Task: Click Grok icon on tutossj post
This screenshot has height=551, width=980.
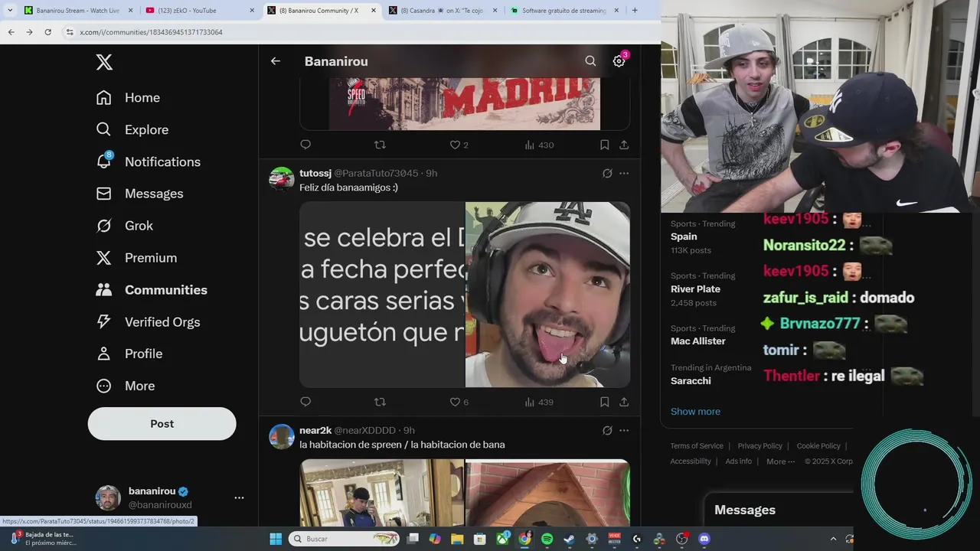Action: pos(607,174)
